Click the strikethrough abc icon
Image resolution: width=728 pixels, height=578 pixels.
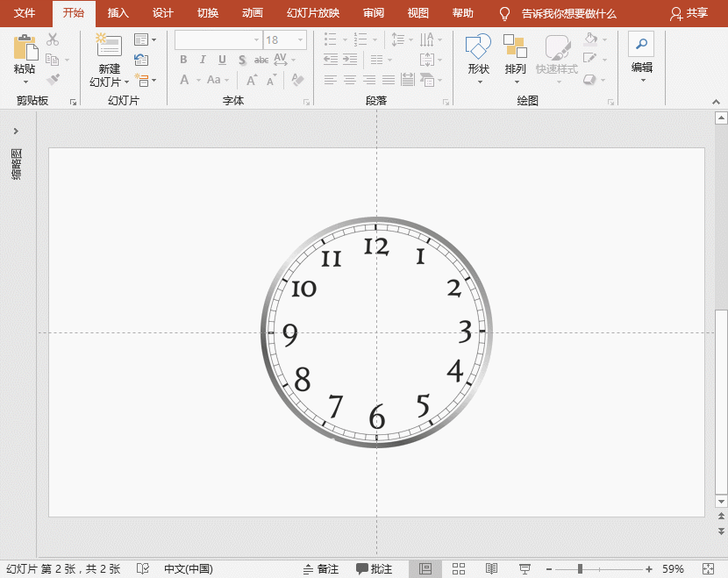(x=261, y=60)
